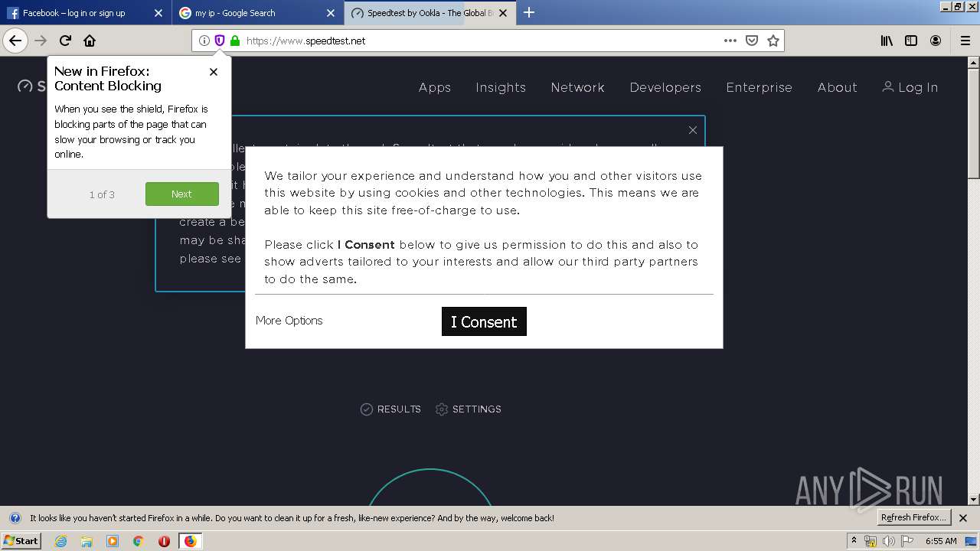
Task: Open the About menu item
Action: [x=837, y=87]
